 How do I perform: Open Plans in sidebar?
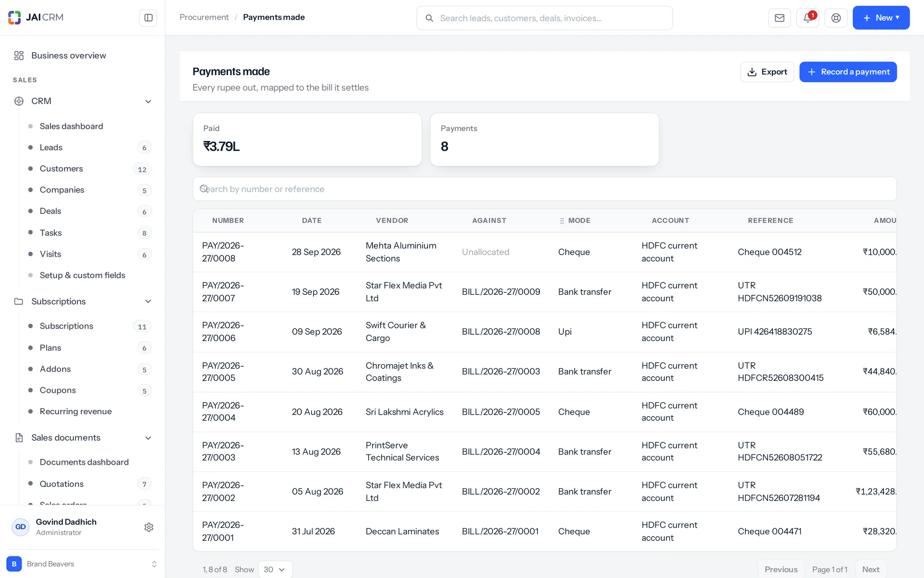tap(50, 348)
